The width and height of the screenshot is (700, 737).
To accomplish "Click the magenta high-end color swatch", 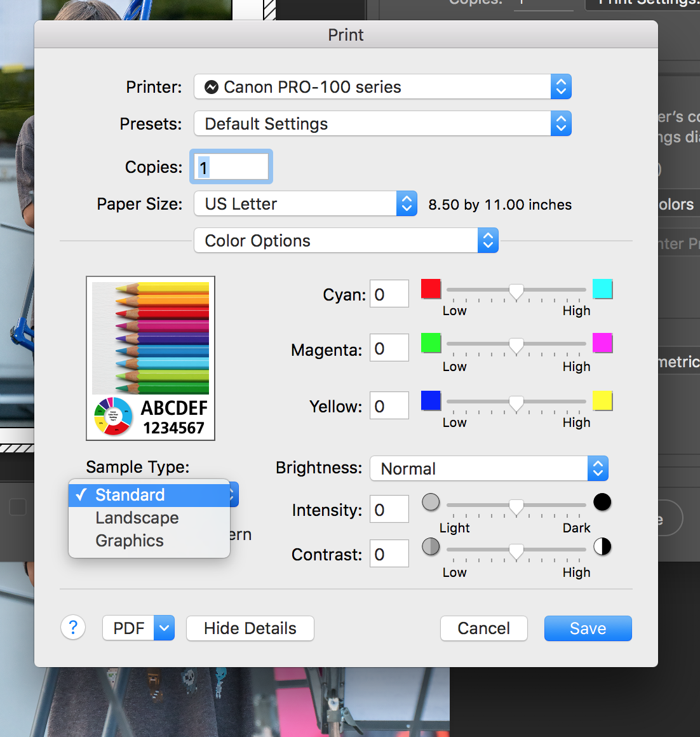I will pyautogui.click(x=602, y=343).
